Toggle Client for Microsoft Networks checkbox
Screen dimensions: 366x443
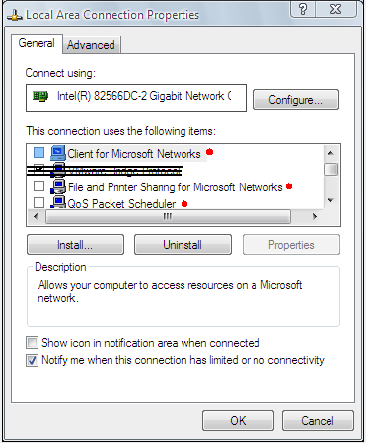point(39,153)
